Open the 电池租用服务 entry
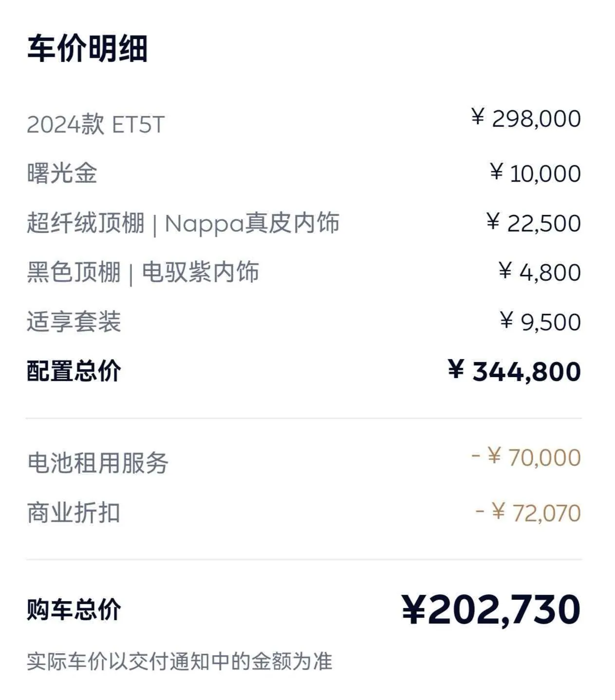This screenshot has width=615, height=700. [97, 463]
